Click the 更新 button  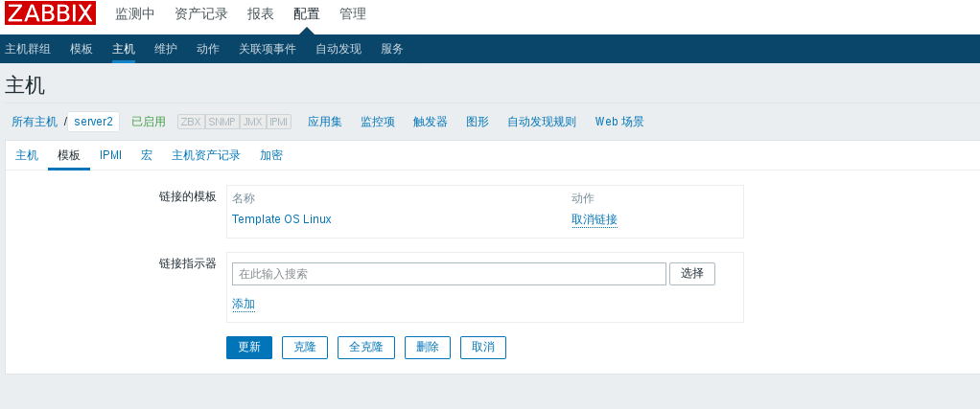pos(248,347)
